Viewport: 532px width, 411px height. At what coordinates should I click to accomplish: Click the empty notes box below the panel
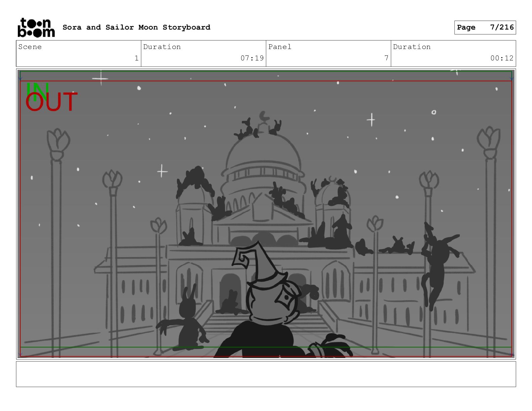266,374
